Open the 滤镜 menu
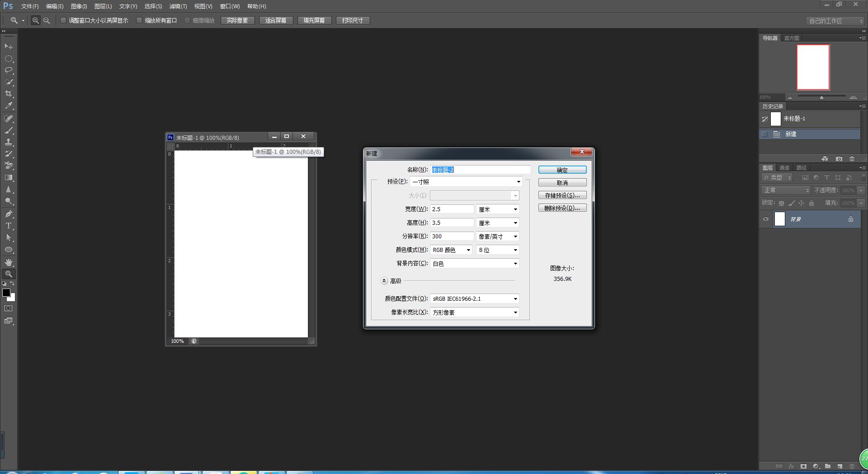 [178, 6]
